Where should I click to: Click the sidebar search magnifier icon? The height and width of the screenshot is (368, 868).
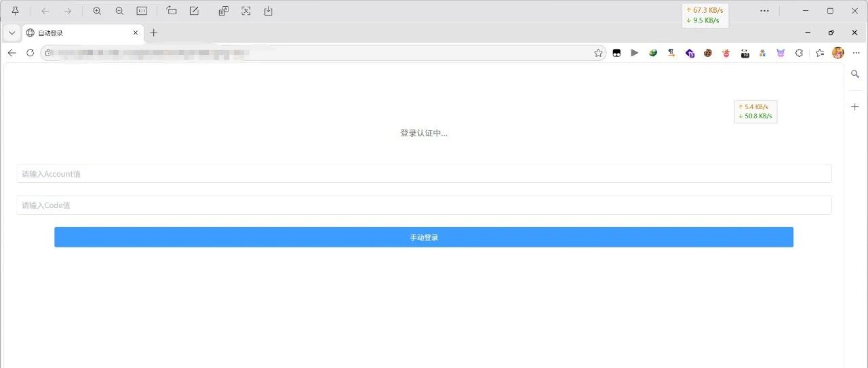click(855, 74)
